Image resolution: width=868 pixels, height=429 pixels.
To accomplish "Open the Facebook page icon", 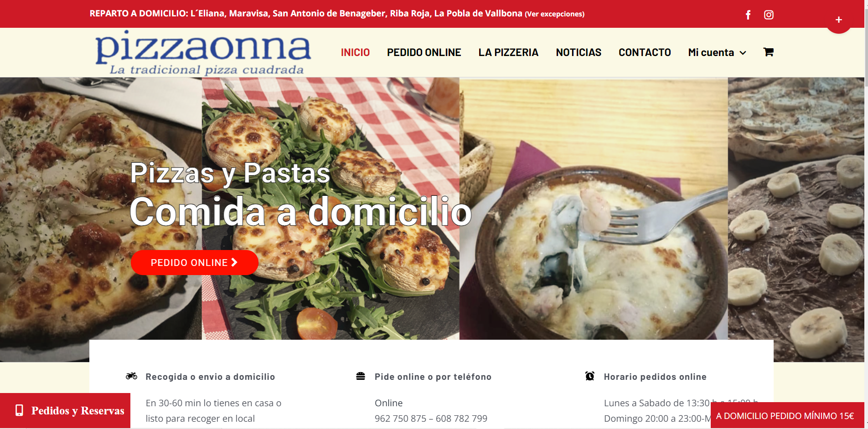I will pyautogui.click(x=748, y=15).
